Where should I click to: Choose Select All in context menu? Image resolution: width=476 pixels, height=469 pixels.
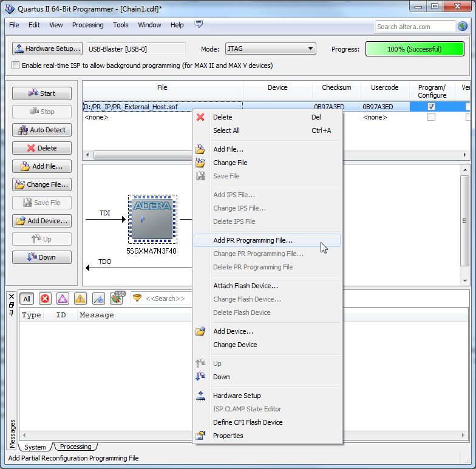pyautogui.click(x=267, y=130)
